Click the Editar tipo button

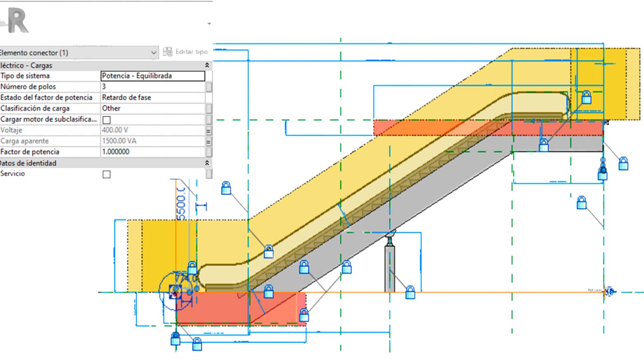[186, 52]
